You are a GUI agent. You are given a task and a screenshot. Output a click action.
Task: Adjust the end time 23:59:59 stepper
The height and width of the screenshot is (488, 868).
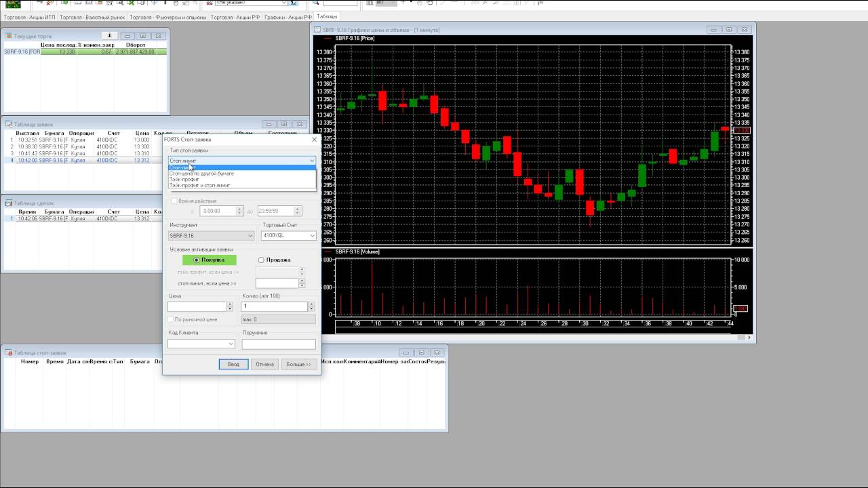click(297, 211)
